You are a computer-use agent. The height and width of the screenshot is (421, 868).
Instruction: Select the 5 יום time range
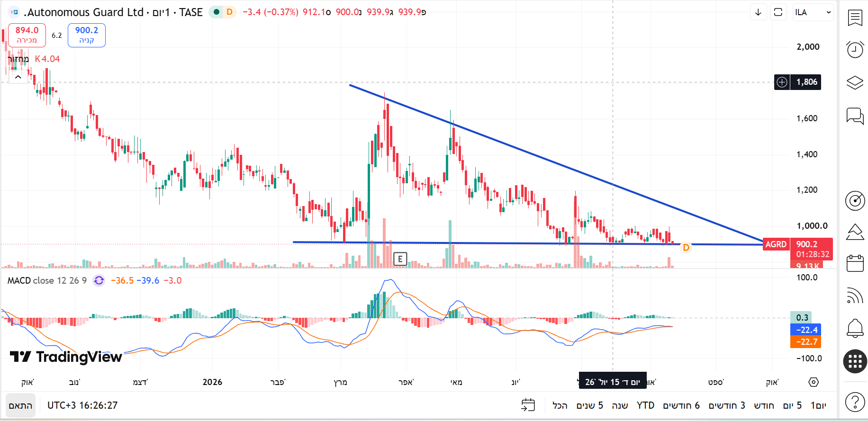point(793,405)
